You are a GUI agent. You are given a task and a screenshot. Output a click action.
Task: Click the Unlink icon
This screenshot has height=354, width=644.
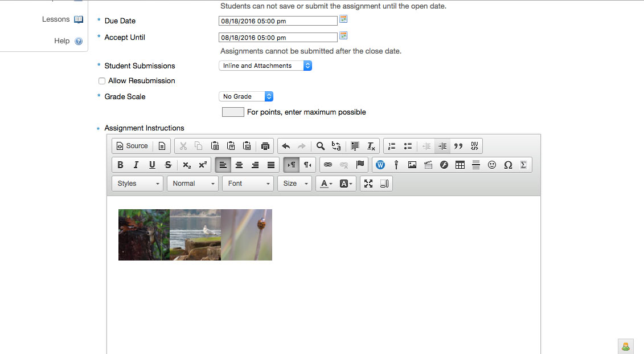pos(344,165)
